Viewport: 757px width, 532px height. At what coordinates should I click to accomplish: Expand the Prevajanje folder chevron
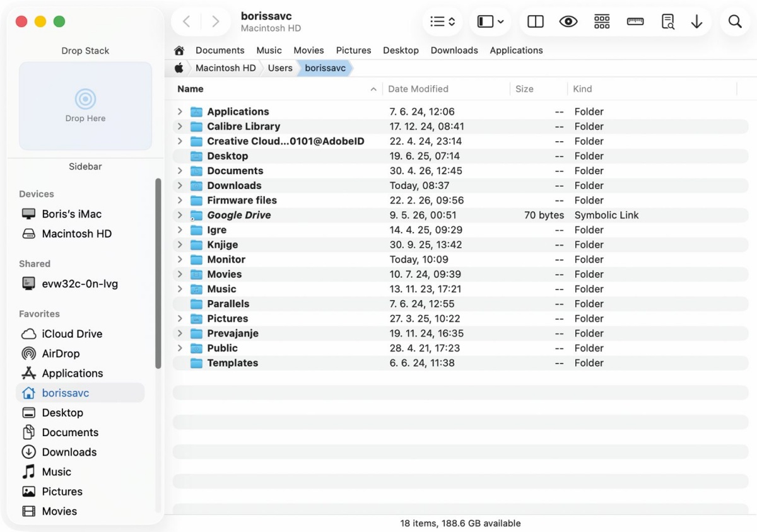click(180, 333)
